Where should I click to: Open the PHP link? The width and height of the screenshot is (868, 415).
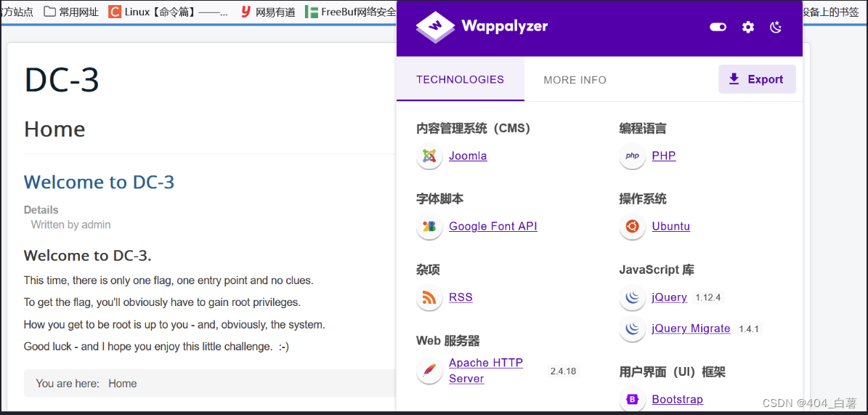pyautogui.click(x=664, y=156)
